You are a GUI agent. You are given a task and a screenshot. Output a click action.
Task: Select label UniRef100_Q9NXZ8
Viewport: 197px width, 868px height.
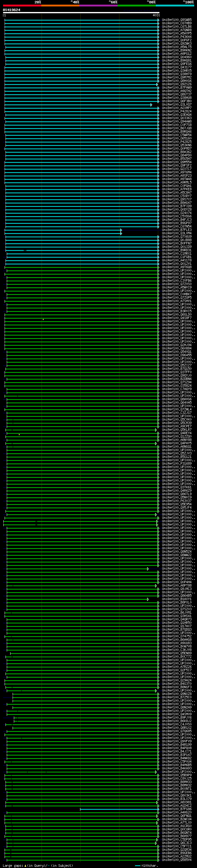(177, 694)
